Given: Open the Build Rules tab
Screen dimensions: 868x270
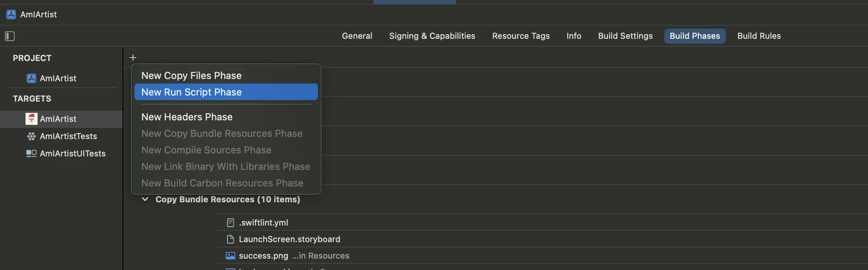Looking at the screenshot, I should tap(759, 36).
